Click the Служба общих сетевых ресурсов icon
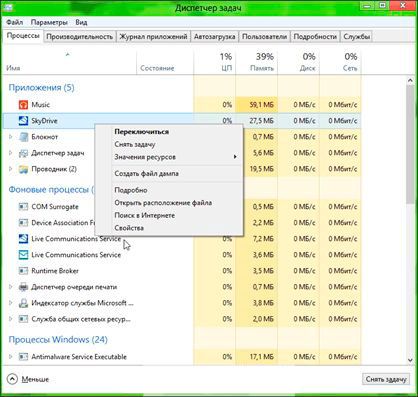418x397 pixels. click(23, 319)
